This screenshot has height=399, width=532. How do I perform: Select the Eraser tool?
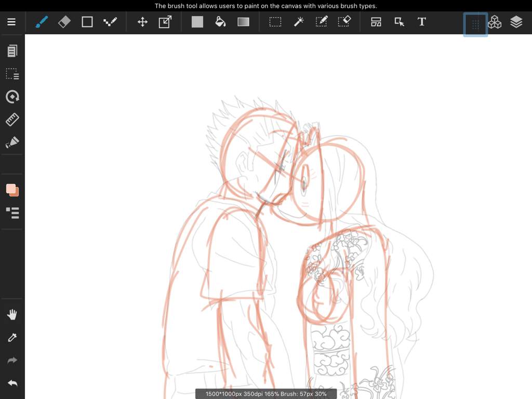(x=64, y=22)
